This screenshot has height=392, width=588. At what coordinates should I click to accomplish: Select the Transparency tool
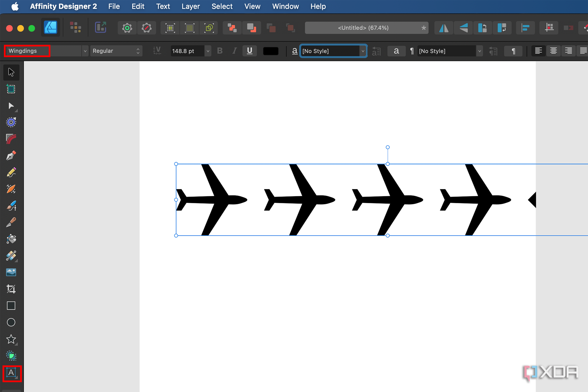(11, 256)
